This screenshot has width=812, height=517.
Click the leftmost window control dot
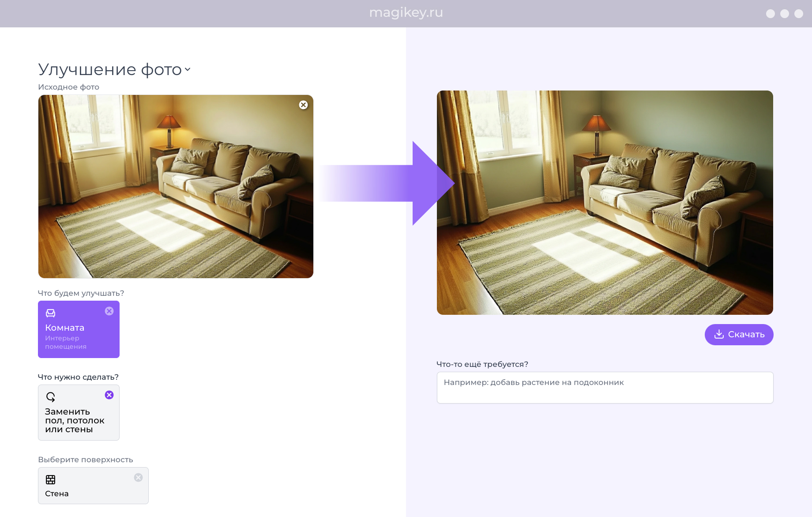(x=771, y=14)
